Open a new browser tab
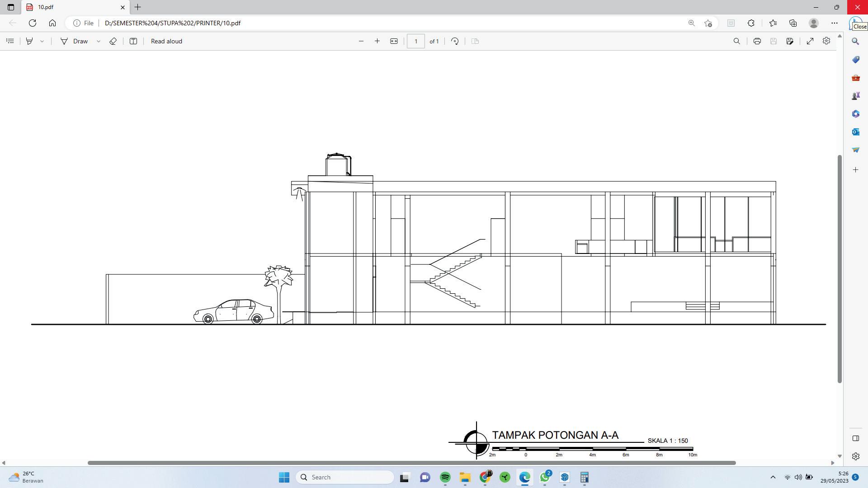 [138, 7]
